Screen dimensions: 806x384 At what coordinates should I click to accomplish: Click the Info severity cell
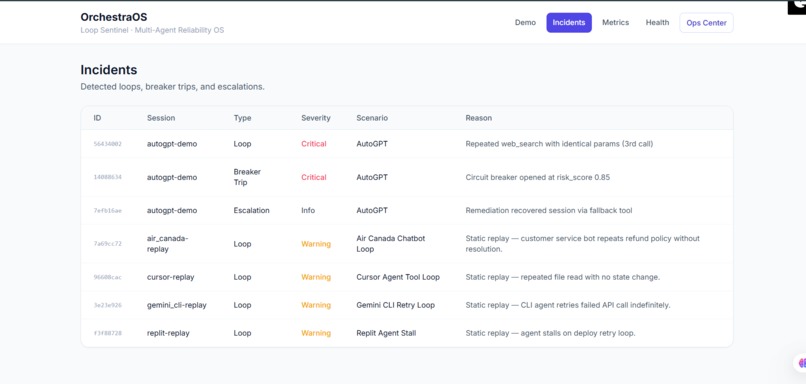[308, 210]
